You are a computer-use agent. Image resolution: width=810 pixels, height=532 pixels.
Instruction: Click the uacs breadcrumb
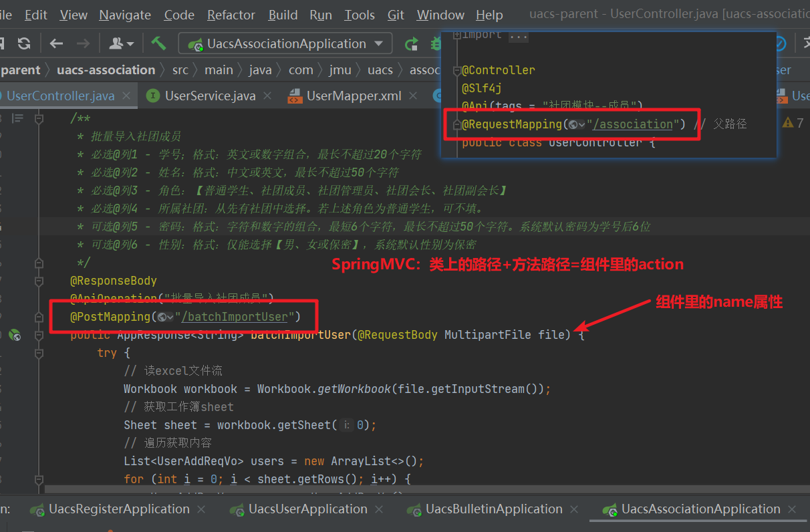[x=380, y=70]
